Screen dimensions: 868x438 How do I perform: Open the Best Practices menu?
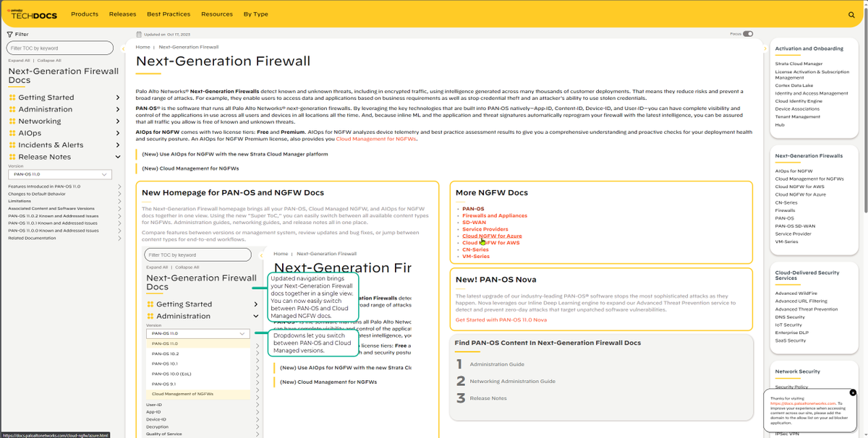169,14
